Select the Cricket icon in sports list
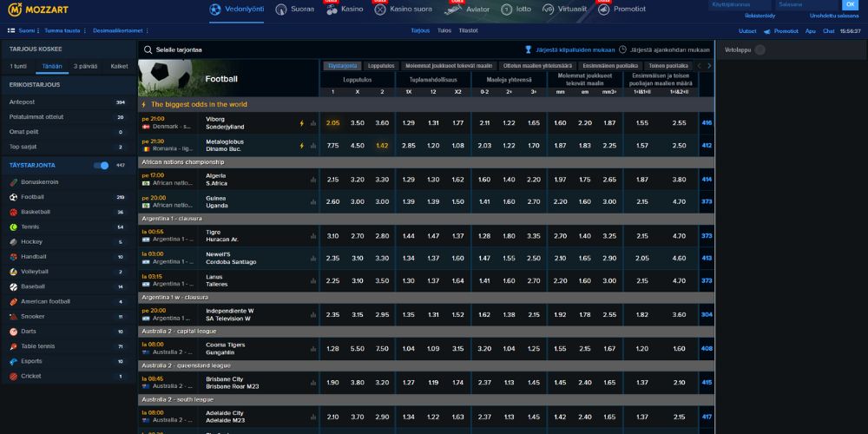This screenshot has height=434, width=868. pos(13,377)
